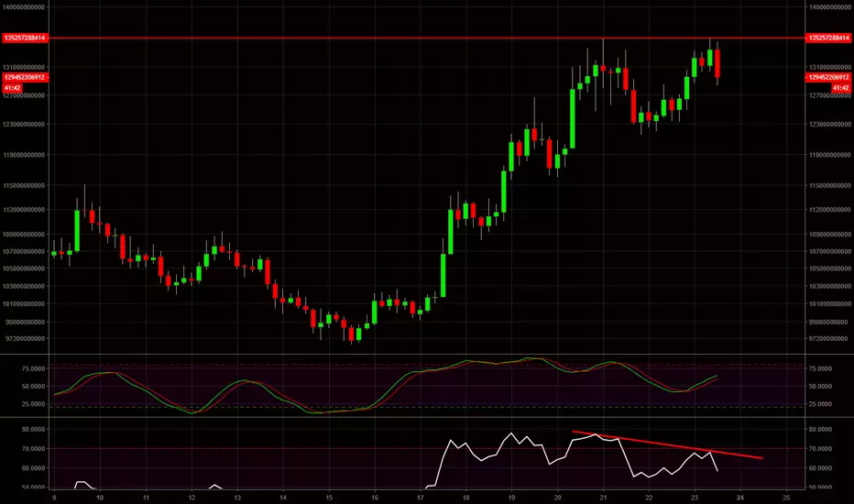Click stochastic 50.0000 level on right axis
Image resolution: width=854 pixels, height=504 pixels.
[x=820, y=387]
